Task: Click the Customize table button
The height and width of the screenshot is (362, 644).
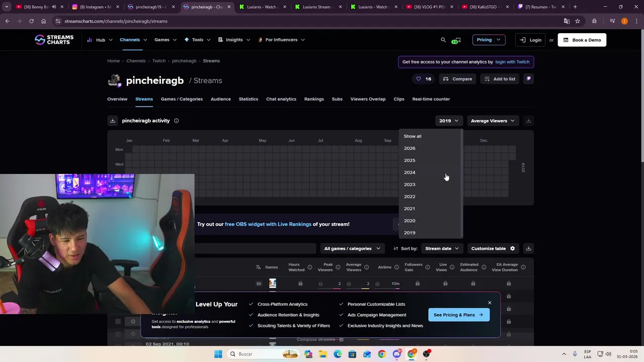Action: [493, 248]
